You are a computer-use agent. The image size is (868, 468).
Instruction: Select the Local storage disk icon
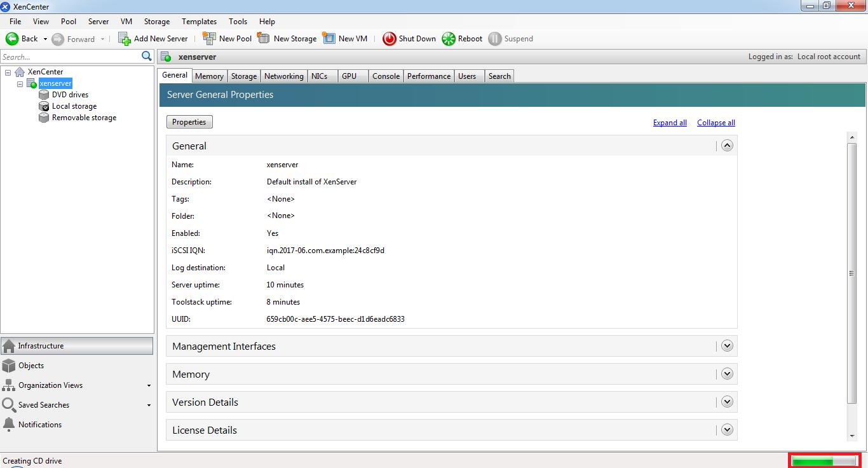(44, 106)
